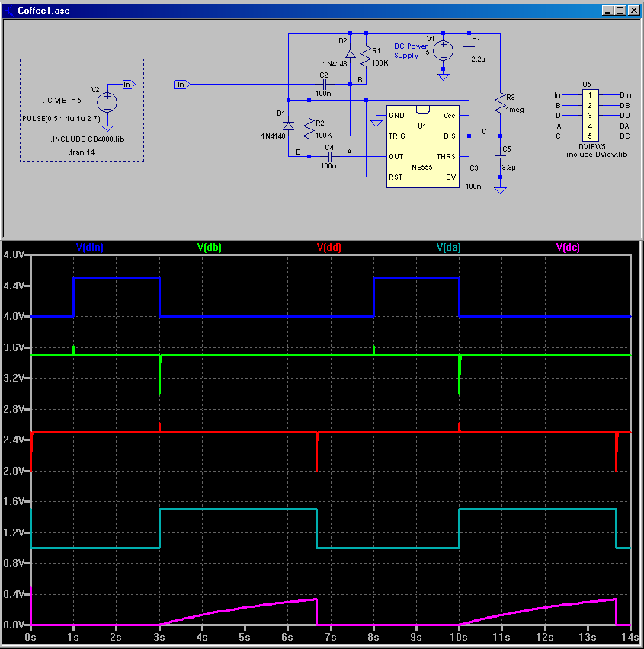Image resolution: width=644 pixels, height=649 pixels.
Task: Click the V(din) trace label
Action: click(89, 247)
